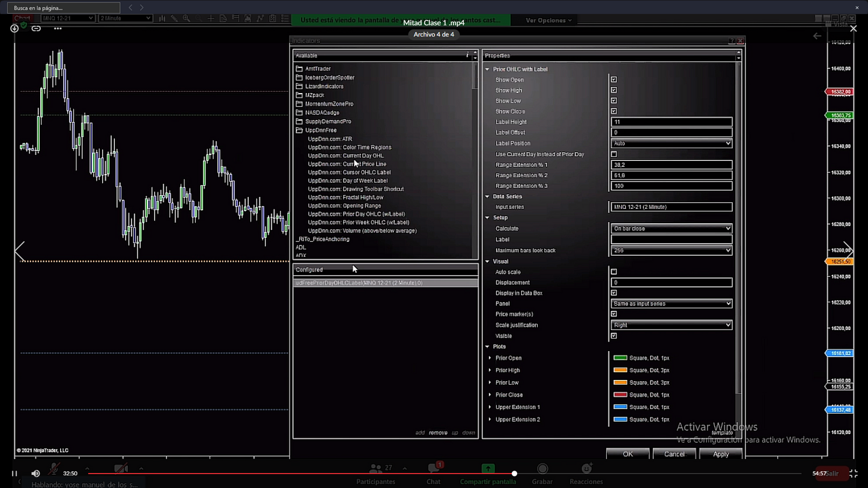Open the IcebergOrderSpotter folder

click(x=325, y=77)
